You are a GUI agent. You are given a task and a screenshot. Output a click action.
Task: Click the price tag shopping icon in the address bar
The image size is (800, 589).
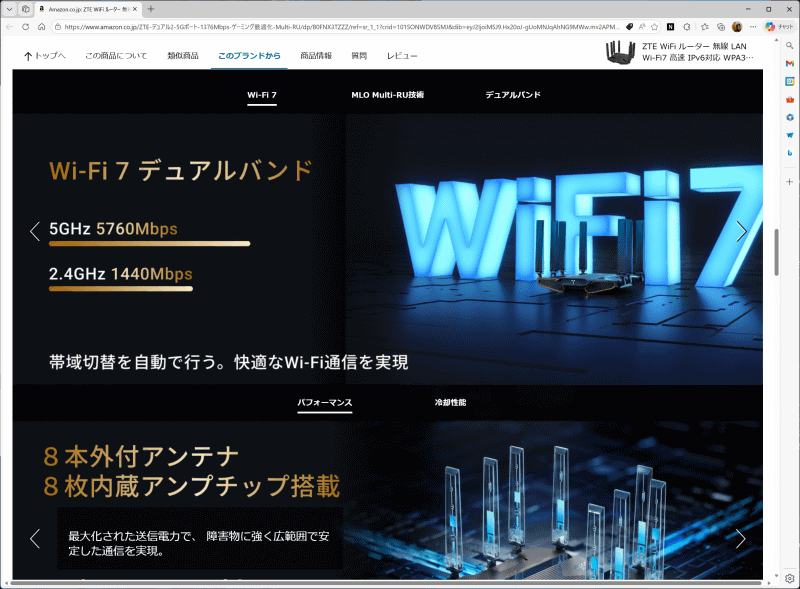click(x=629, y=26)
